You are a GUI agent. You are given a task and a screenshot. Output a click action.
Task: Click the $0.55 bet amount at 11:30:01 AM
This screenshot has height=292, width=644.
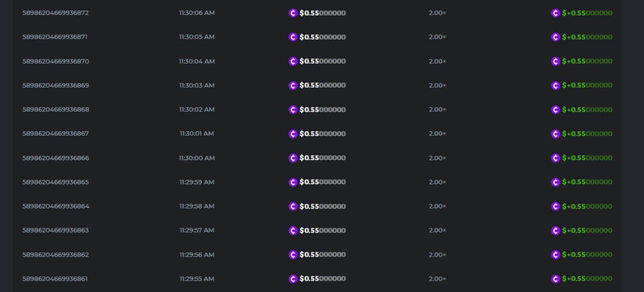point(323,133)
